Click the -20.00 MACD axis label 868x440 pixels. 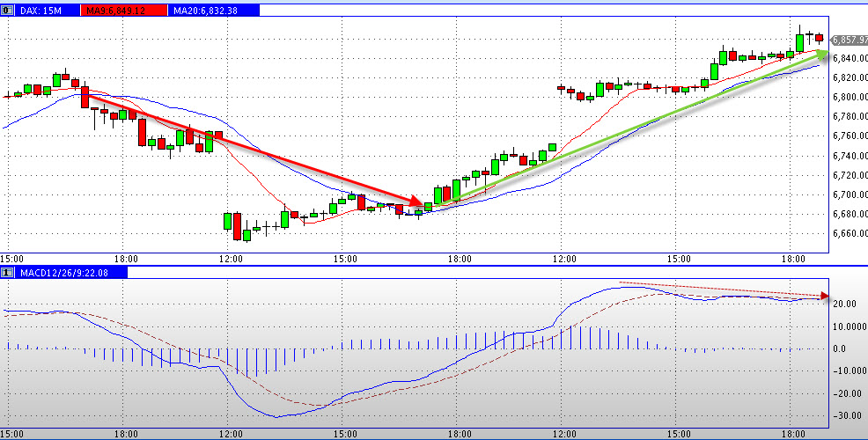coord(848,393)
